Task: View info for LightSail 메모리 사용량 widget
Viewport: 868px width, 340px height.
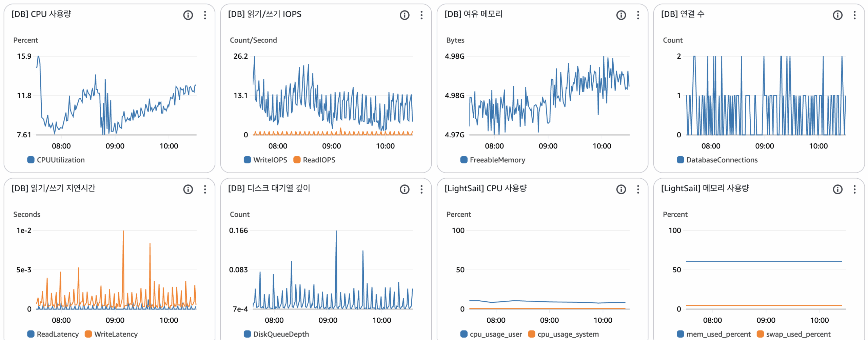Action: pos(837,189)
